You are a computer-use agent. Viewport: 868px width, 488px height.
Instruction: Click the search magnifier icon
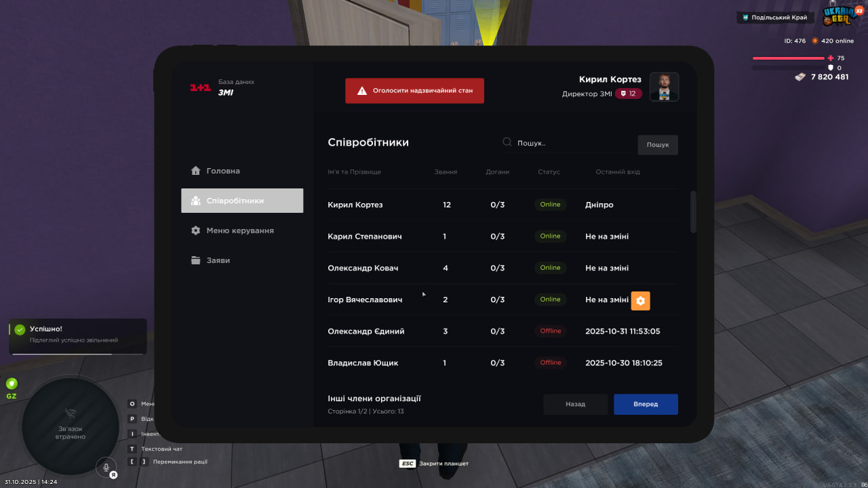pos(507,142)
